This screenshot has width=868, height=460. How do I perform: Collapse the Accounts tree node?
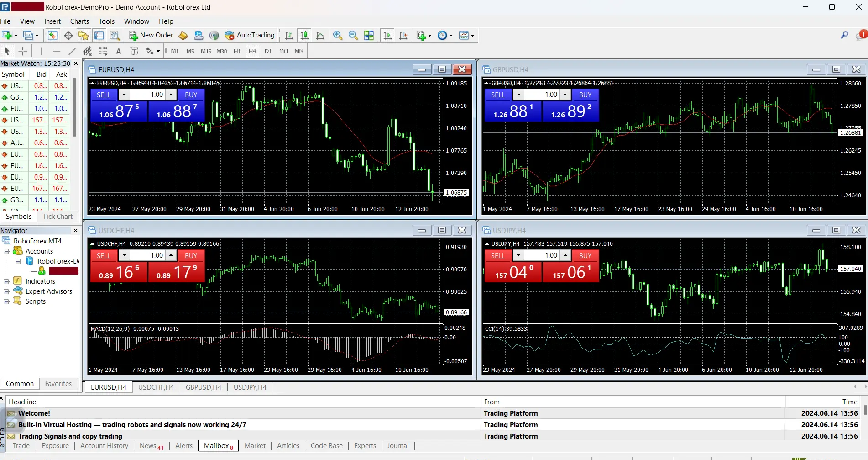coord(6,251)
